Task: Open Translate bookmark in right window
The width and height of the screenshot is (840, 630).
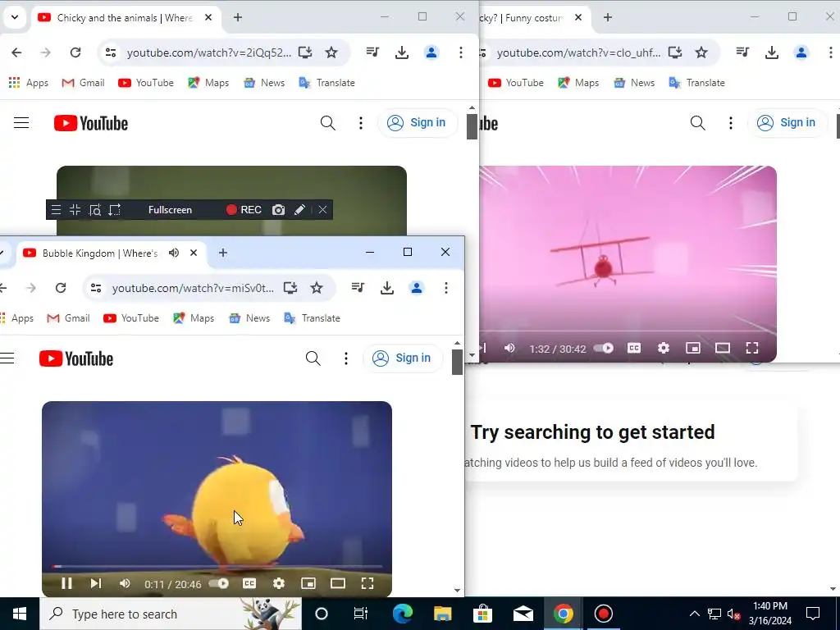Action: pos(697,83)
